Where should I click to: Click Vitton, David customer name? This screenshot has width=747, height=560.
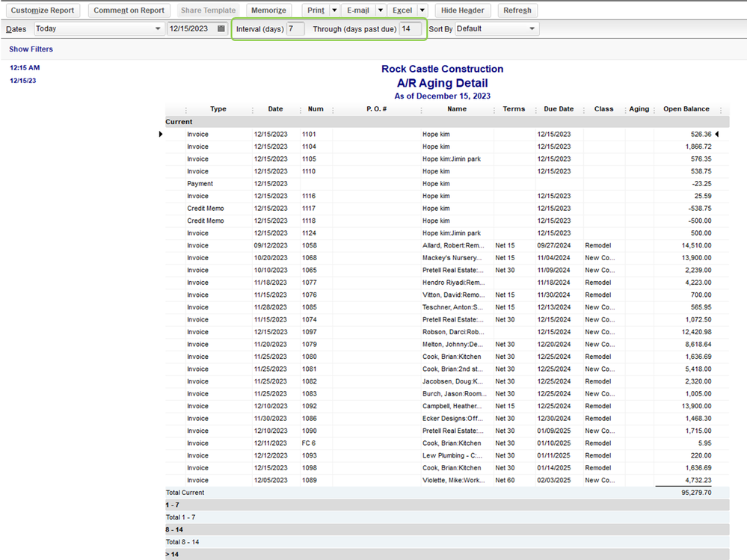pos(454,295)
